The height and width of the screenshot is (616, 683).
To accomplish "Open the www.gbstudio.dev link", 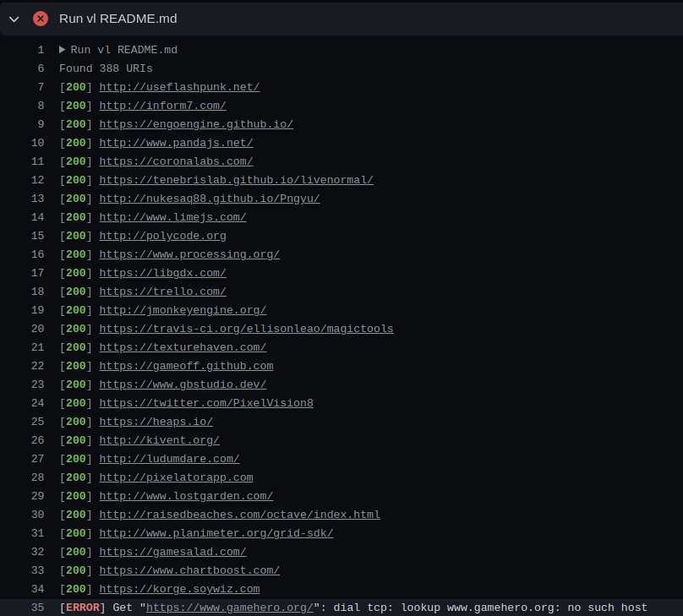I will [183, 384].
